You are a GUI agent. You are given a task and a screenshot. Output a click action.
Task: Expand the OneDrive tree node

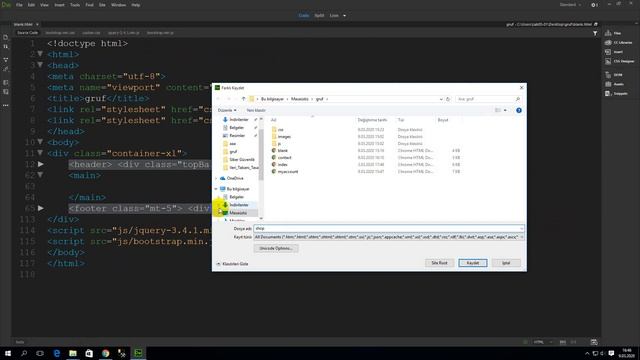(x=216, y=178)
